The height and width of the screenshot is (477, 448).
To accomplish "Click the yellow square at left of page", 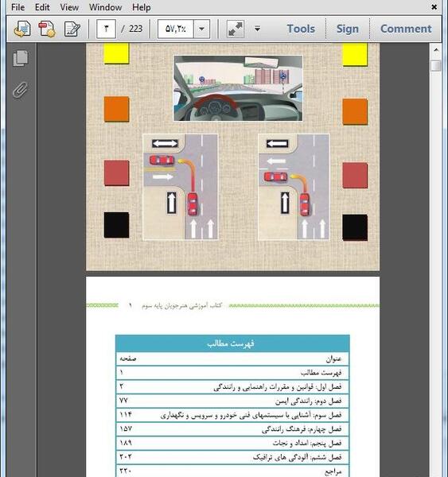I will [117, 53].
